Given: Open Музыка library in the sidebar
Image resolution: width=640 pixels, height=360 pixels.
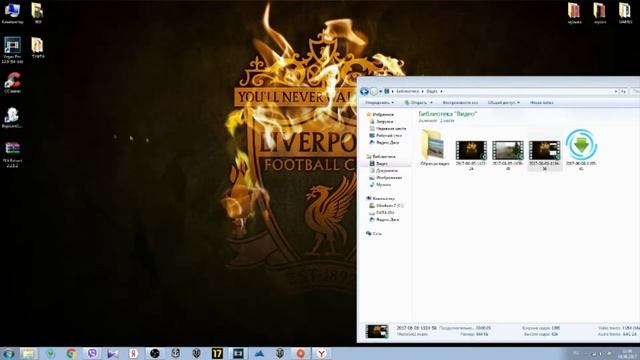Looking at the screenshot, I should tap(380, 184).
